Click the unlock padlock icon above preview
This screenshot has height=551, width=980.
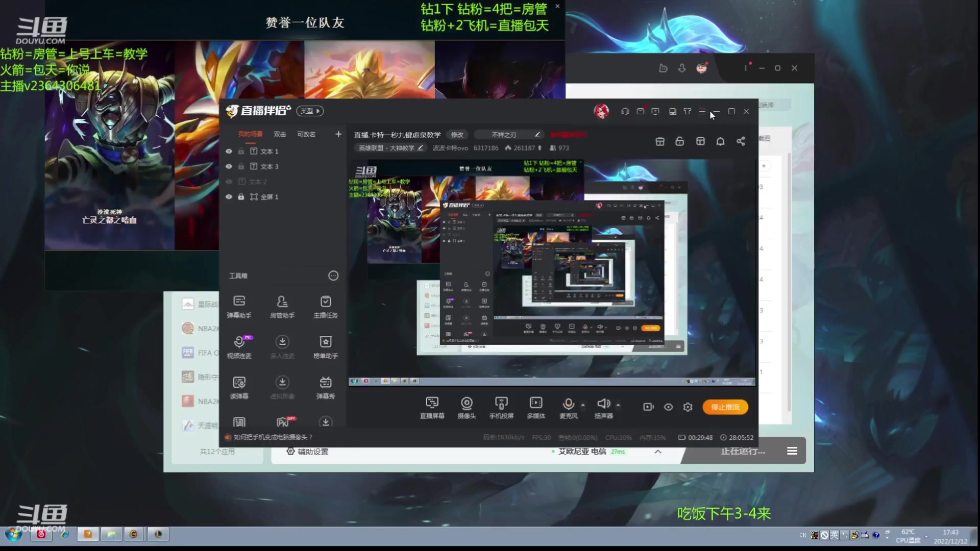[x=679, y=141]
